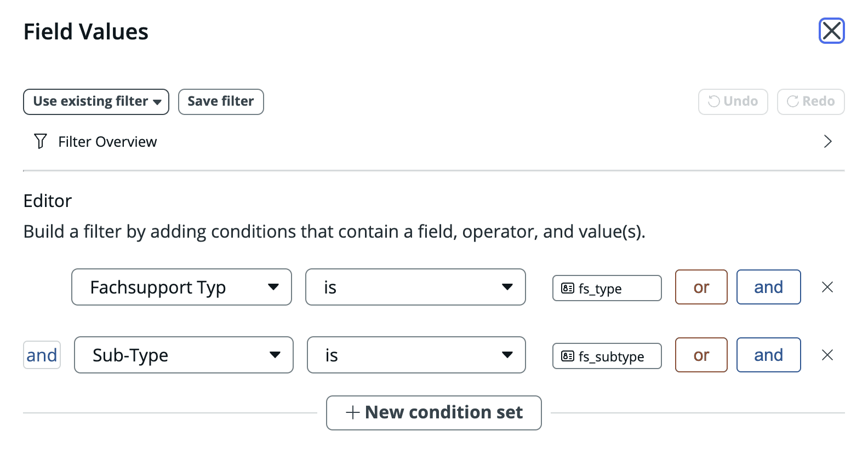Click Save filter button
The width and height of the screenshot is (868, 460).
[221, 102]
